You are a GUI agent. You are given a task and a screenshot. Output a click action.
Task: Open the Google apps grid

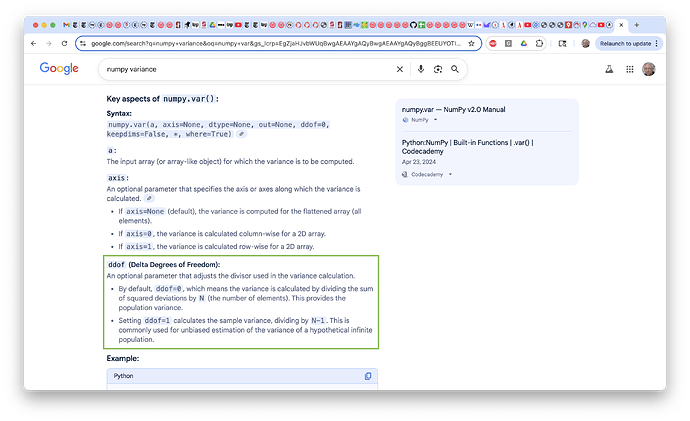click(630, 69)
